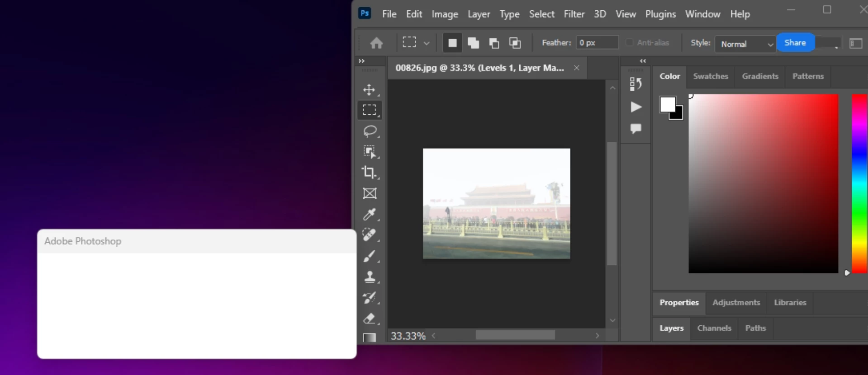868x375 pixels.
Task: Choose New selection mode
Action: [452, 43]
